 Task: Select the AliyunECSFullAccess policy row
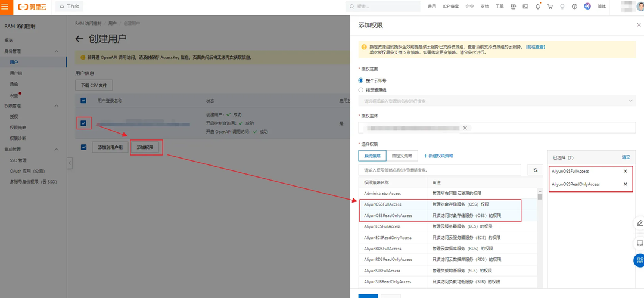tap(448, 226)
